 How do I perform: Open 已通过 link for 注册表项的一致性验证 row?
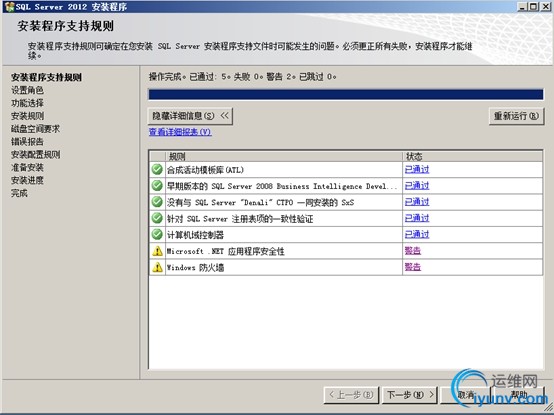coord(417,218)
